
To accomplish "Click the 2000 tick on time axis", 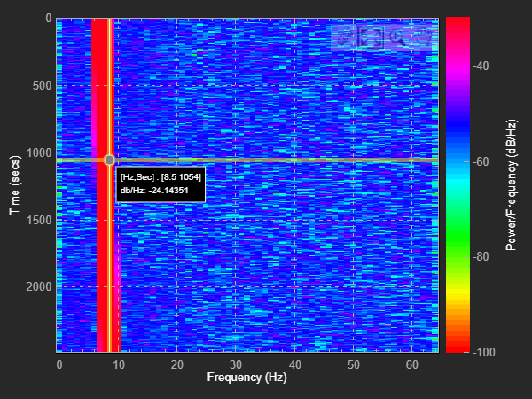I will click(x=38, y=287).
